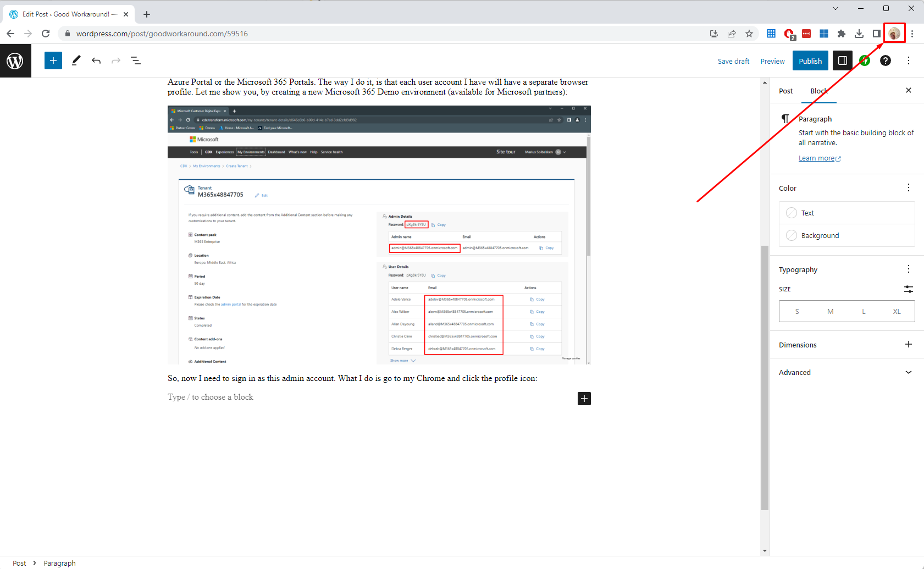The image size is (924, 569).
Task: Pick the Text color swatch
Action: tap(792, 213)
